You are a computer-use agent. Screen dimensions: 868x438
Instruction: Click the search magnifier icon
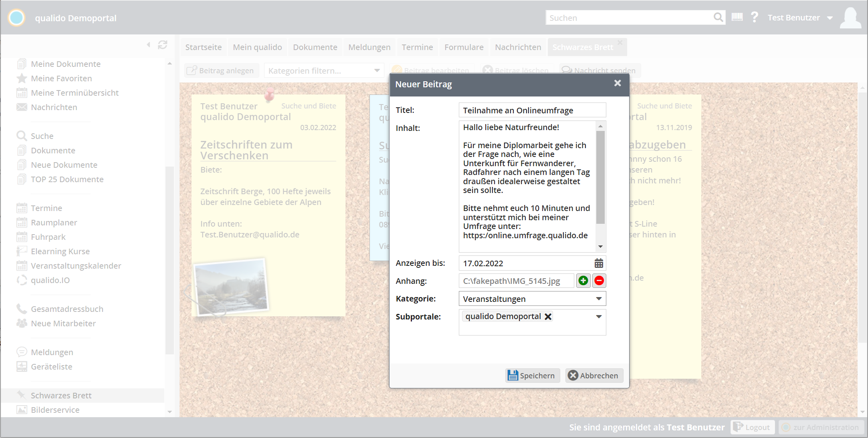(x=718, y=18)
